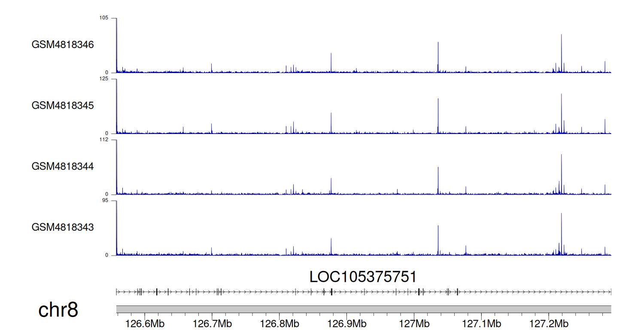Click the 127Mb position marker label

(414, 323)
